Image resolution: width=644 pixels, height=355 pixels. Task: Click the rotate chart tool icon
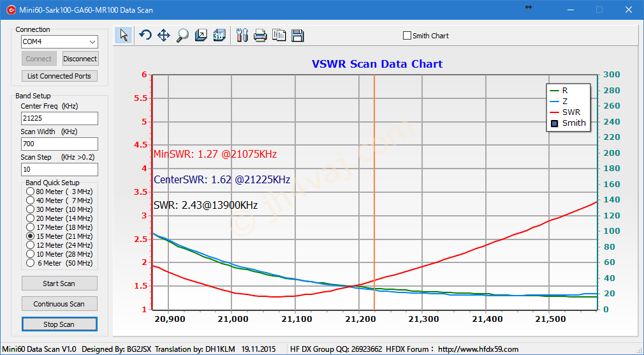[145, 35]
